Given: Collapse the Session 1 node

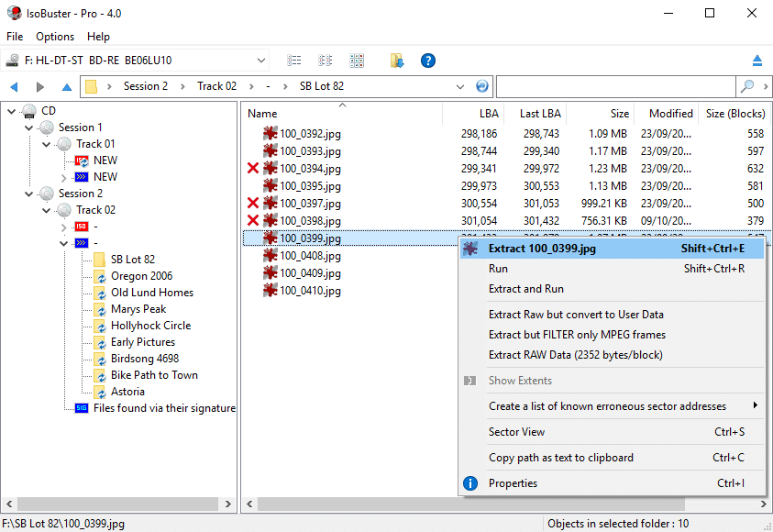Looking at the screenshot, I should (29, 127).
